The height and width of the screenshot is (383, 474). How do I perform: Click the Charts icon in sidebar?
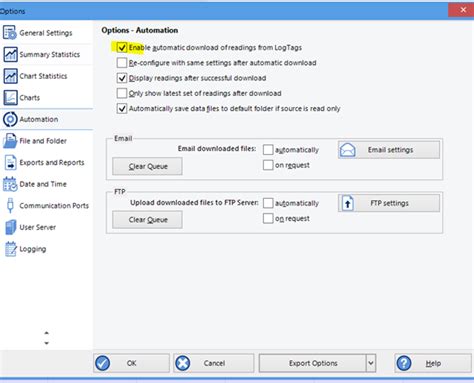click(10, 98)
